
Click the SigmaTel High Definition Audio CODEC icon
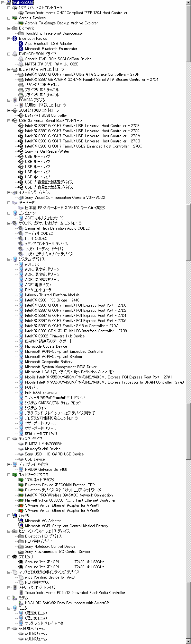pos(21,228)
